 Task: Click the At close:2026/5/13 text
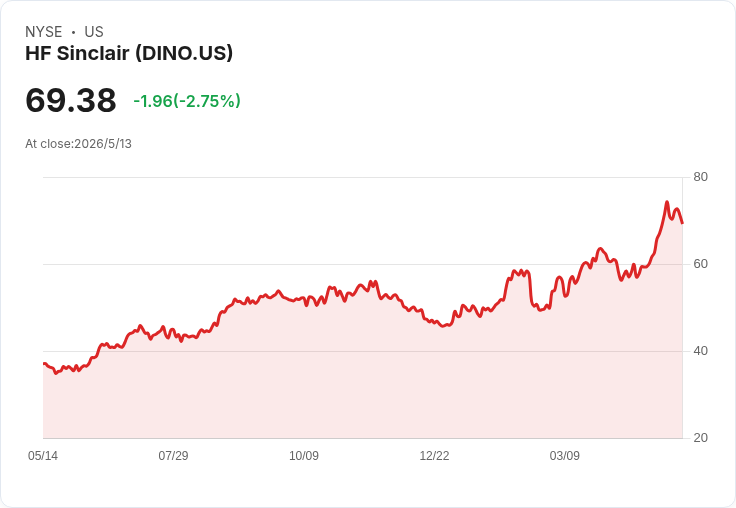point(78,144)
